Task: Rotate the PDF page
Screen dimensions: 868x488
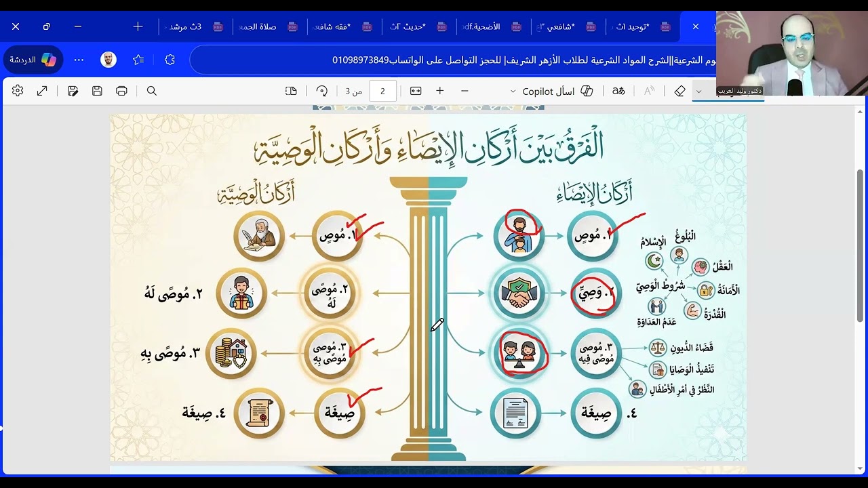Action: [x=322, y=91]
